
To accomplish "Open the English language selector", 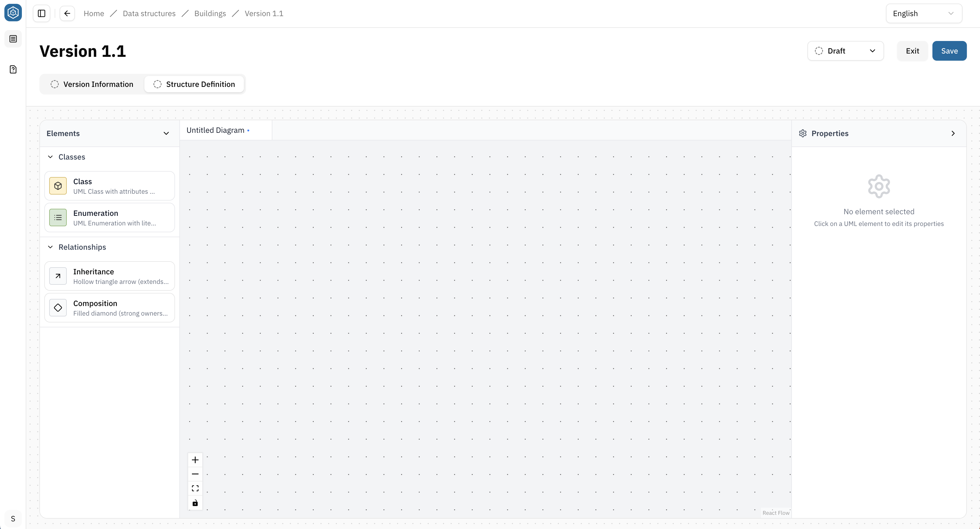I will 924,14.
